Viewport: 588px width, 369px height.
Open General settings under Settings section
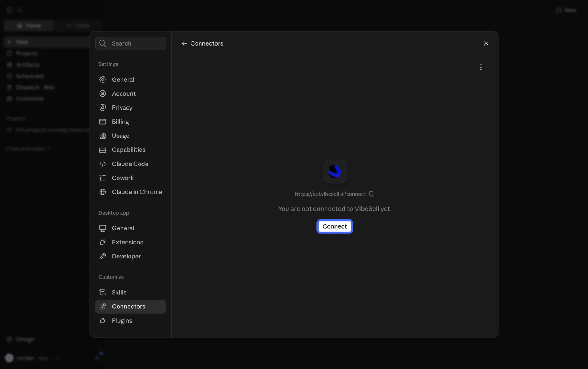click(130, 79)
